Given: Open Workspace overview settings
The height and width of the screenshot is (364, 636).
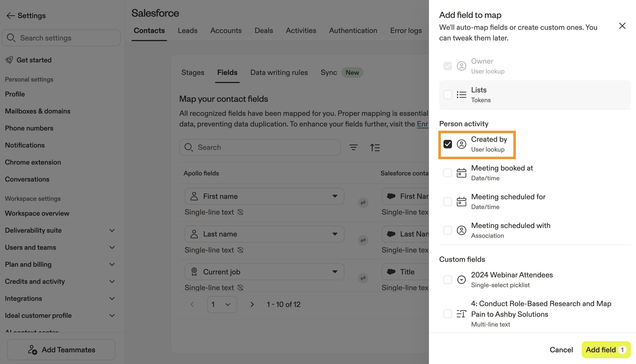Looking at the screenshot, I should click(x=37, y=213).
